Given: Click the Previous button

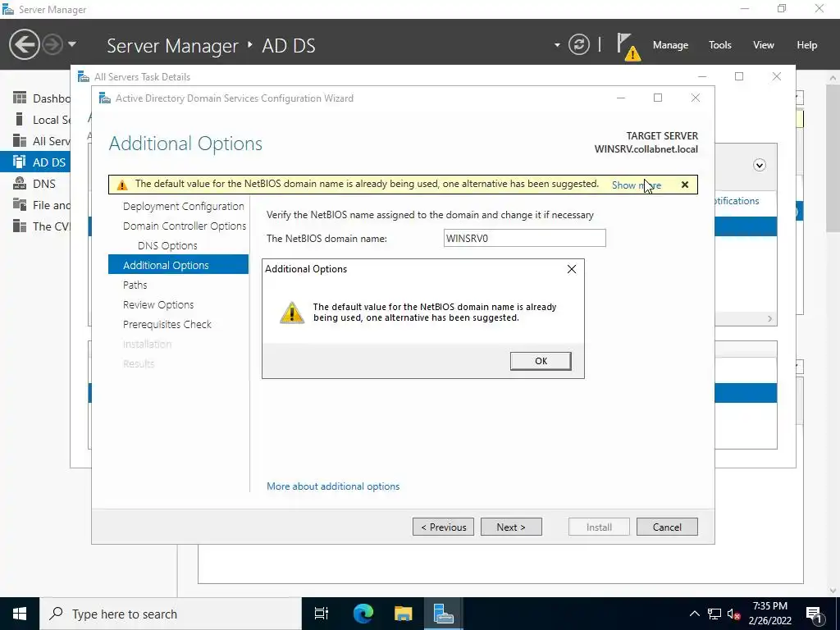Looking at the screenshot, I should pos(443,527).
